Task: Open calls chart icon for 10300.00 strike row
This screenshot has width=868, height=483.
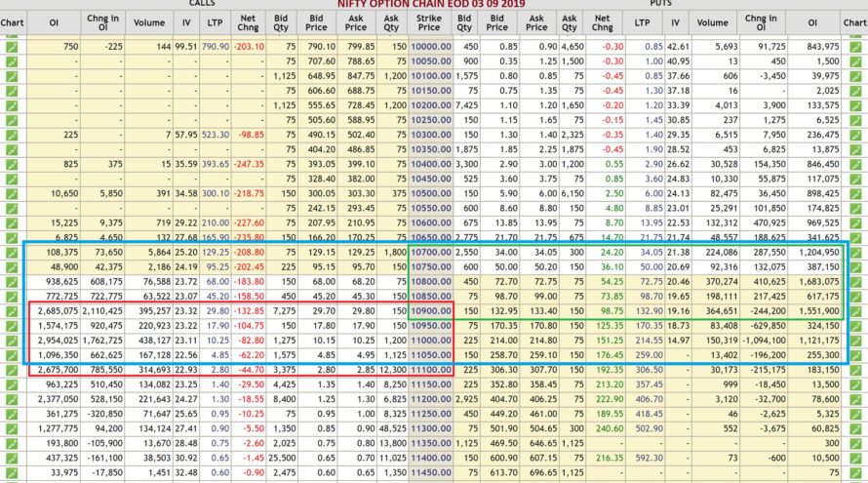Action: click(x=12, y=135)
